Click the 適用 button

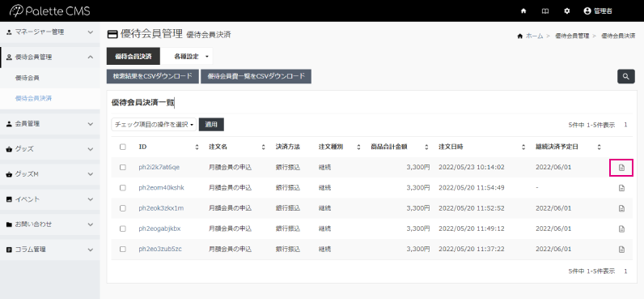tap(211, 125)
